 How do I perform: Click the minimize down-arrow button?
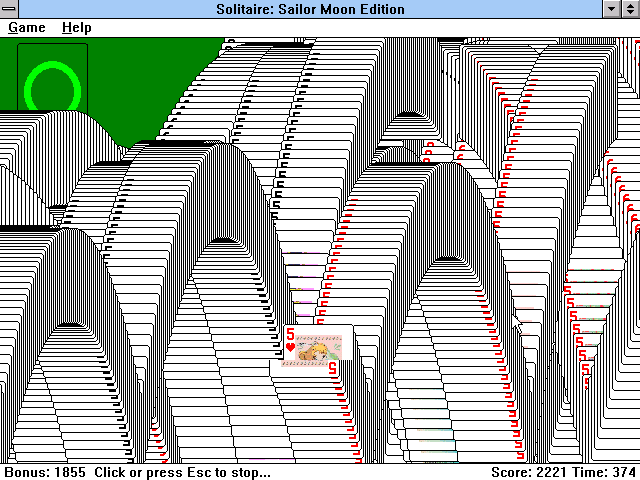click(x=611, y=9)
